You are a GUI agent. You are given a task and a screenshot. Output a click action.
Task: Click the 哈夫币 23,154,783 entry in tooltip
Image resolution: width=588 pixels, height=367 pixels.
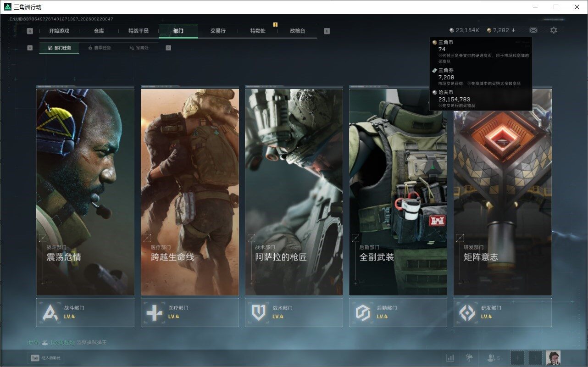tap(481, 99)
